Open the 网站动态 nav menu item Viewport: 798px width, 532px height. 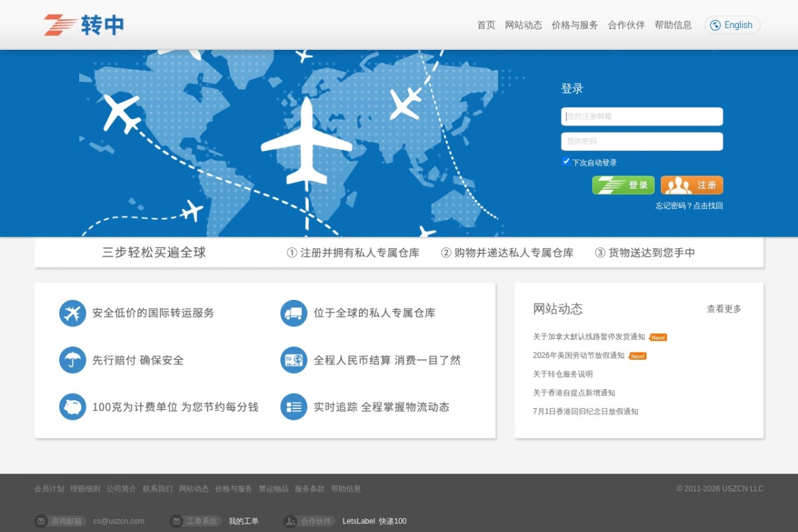point(523,25)
